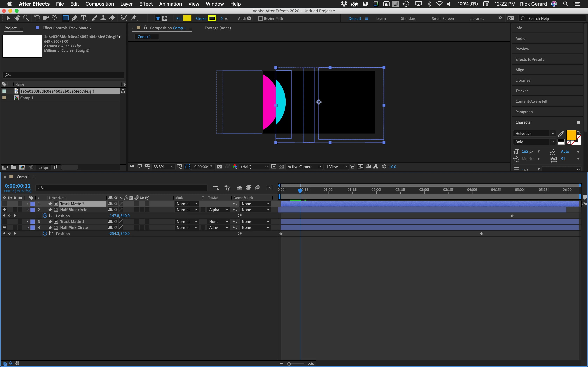The height and width of the screenshot is (367, 588).
Task: Click the yellow Fill color swatch
Action: tap(187, 19)
